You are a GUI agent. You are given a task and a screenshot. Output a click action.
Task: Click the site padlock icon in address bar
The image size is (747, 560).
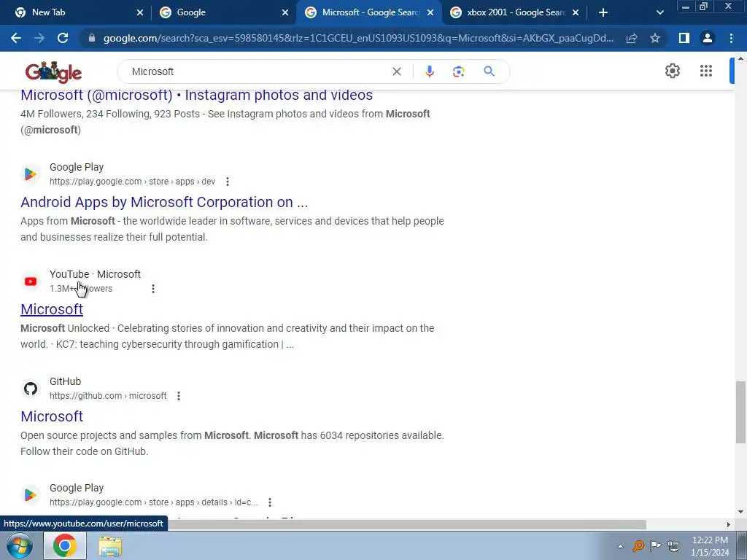click(92, 38)
